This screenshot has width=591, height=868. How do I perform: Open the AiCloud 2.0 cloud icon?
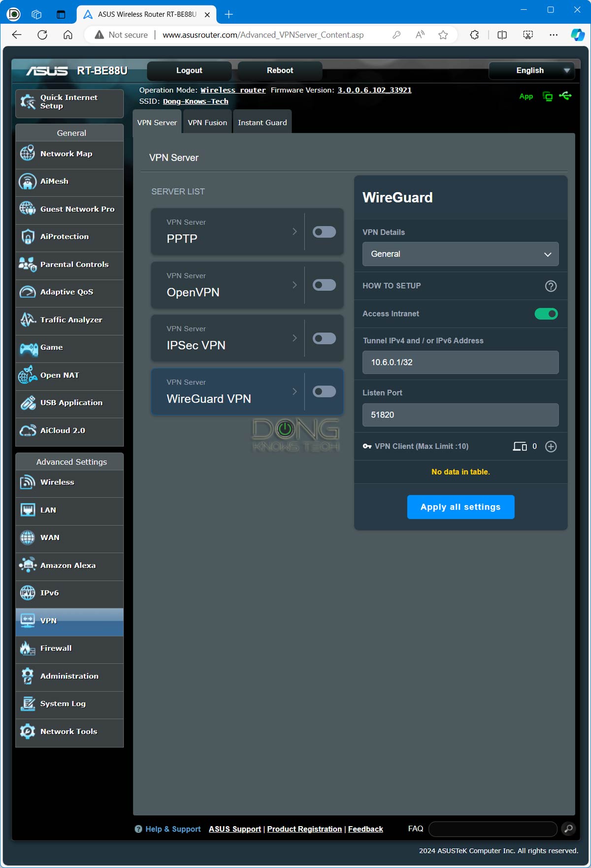pyautogui.click(x=28, y=430)
